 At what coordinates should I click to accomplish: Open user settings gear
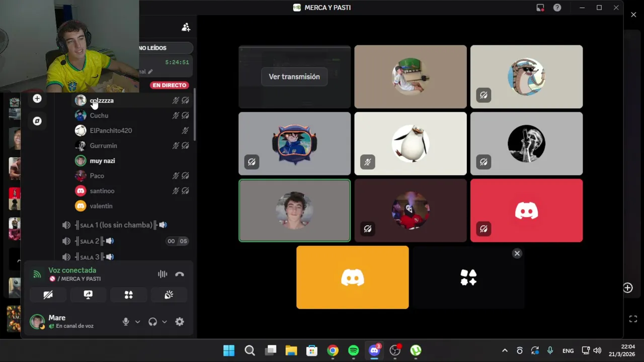click(180, 322)
